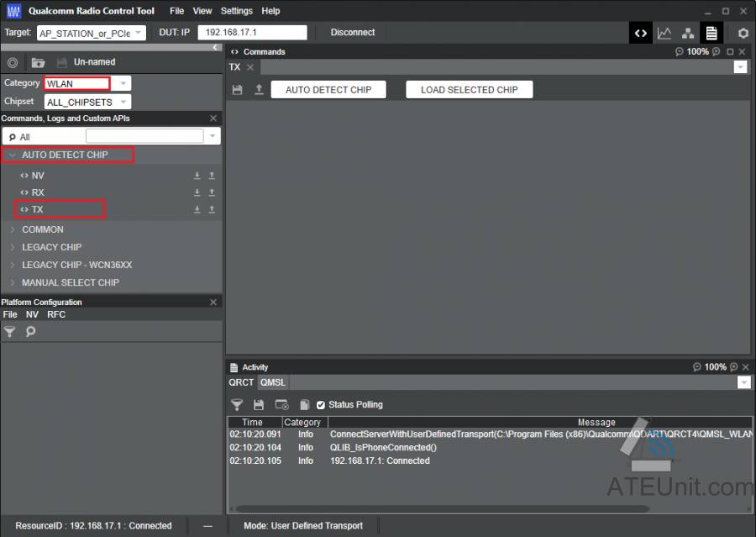Image resolution: width=756 pixels, height=537 pixels.
Task: Click the search magnifier in Platform Configuration
Action: pos(30,331)
